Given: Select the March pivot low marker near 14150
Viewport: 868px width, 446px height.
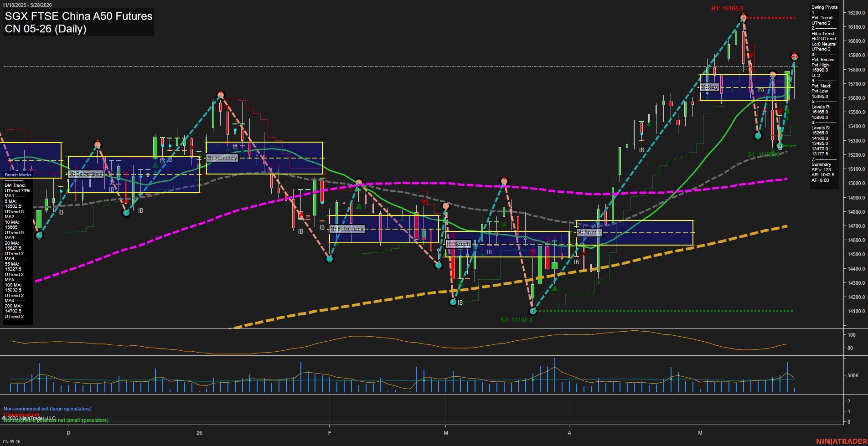Looking at the screenshot, I should coord(453,302).
